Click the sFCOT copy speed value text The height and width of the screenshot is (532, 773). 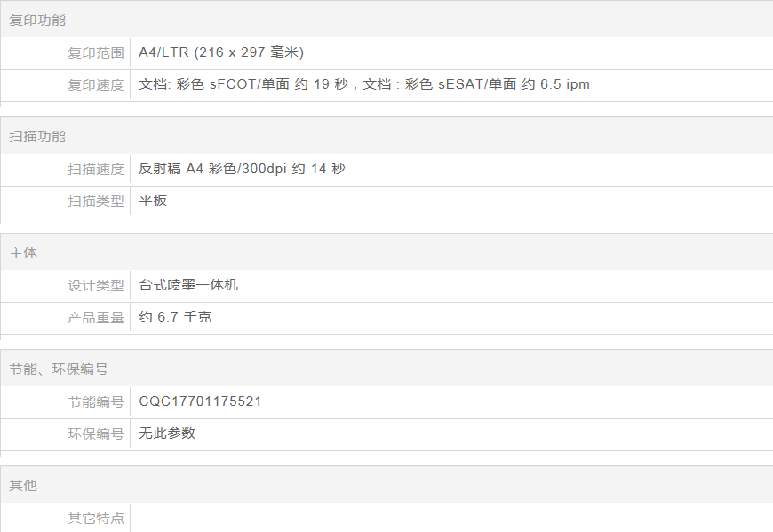click(x=364, y=84)
